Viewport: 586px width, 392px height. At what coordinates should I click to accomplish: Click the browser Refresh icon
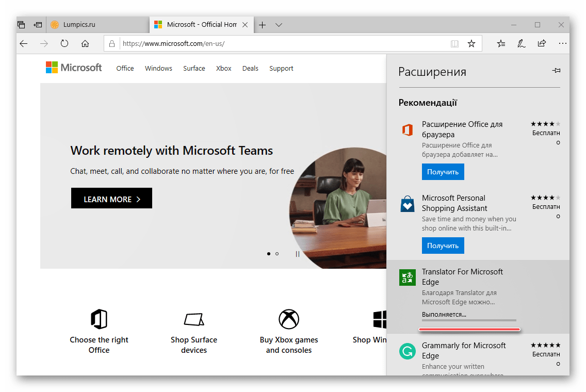click(x=64, y=44)
